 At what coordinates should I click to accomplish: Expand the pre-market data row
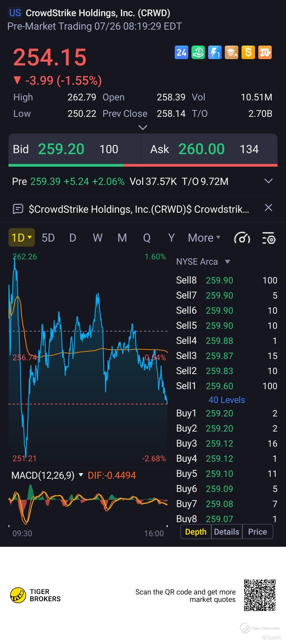[x=269, y=181]
